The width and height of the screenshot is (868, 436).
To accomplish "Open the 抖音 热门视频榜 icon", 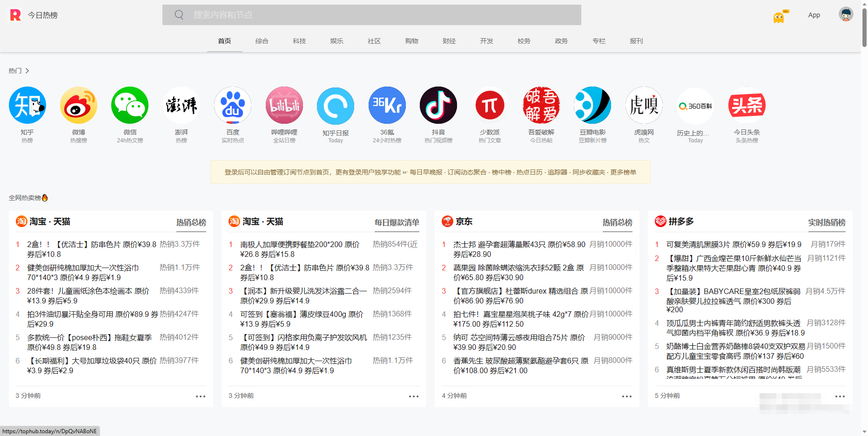I will [x=438, y=105].
